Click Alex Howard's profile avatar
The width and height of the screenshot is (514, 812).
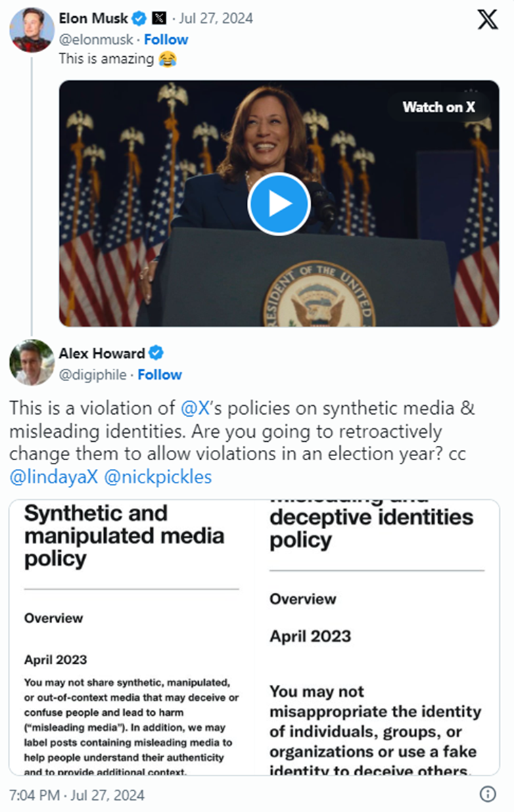(x=32, y=362)
